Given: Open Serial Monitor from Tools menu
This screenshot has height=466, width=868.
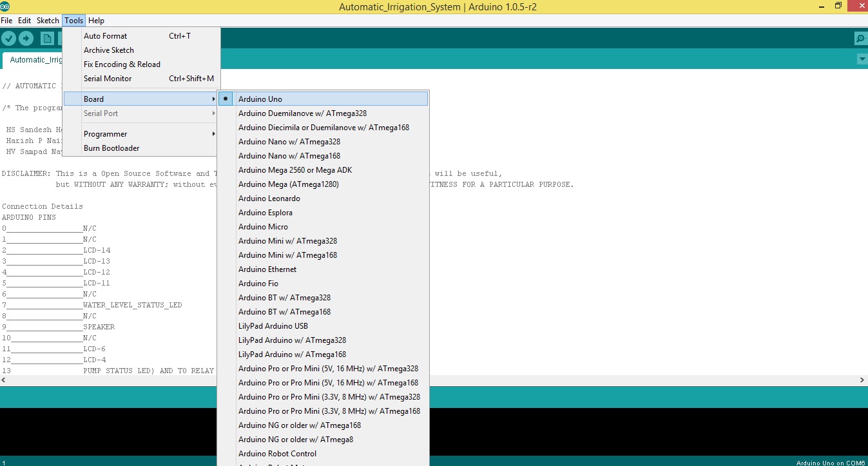Looking at the screenshot, I should tap(142, 79).
